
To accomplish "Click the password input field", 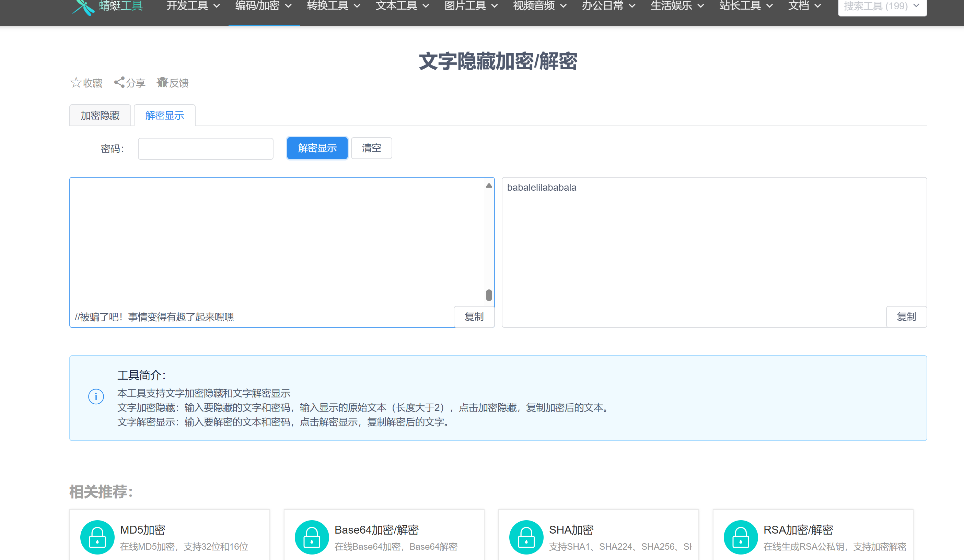I will pyautogui.click(x=206, y=149).
